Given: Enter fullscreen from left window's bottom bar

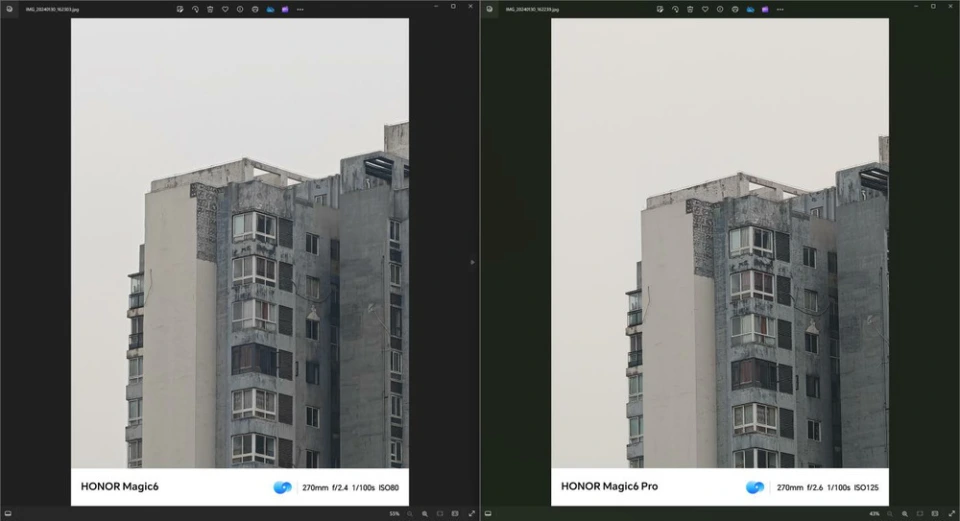Looking at the screenshot, I should [472, 514].
